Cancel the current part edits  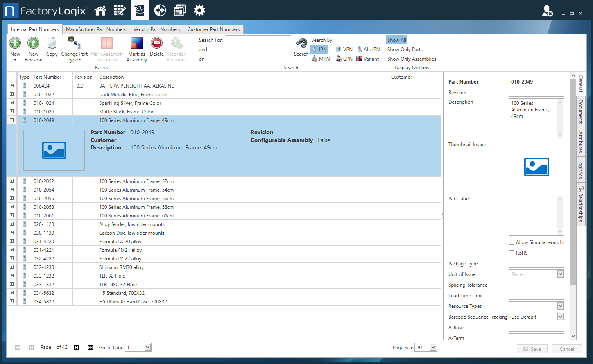(567, 349)
